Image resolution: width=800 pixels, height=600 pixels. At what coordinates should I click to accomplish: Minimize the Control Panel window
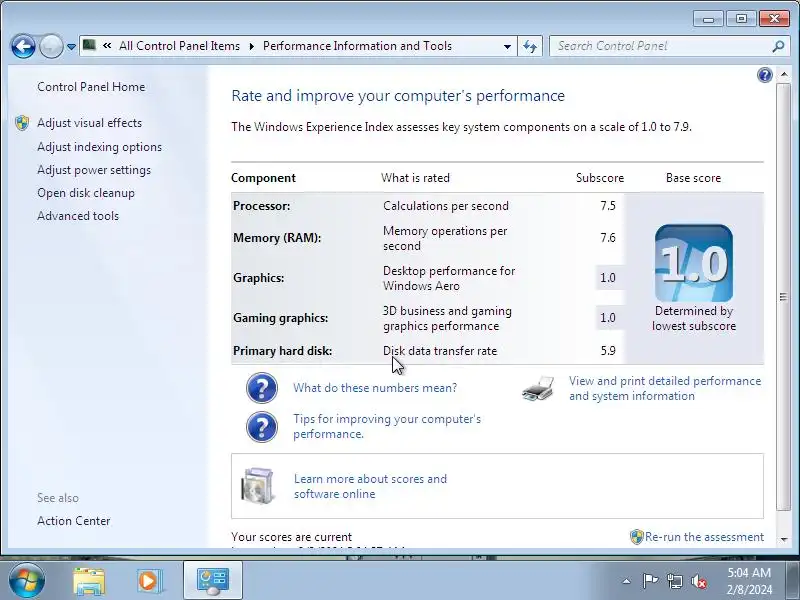coord(708,19)
